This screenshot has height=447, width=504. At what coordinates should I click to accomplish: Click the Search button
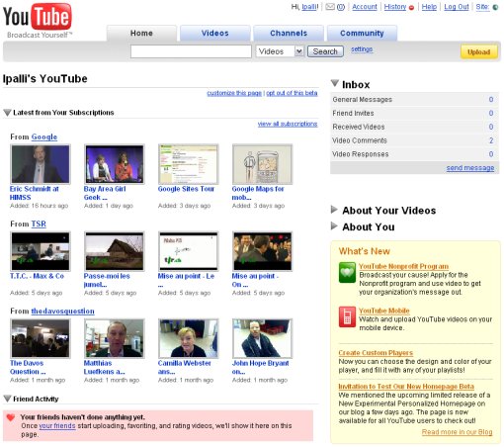(x=325, y=51)
